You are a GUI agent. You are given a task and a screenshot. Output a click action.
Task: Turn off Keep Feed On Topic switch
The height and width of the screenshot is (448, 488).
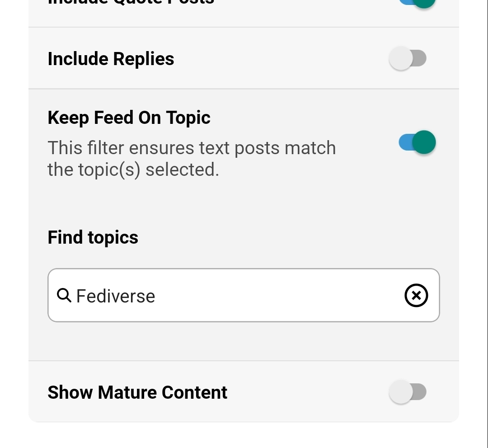[417, 143]
